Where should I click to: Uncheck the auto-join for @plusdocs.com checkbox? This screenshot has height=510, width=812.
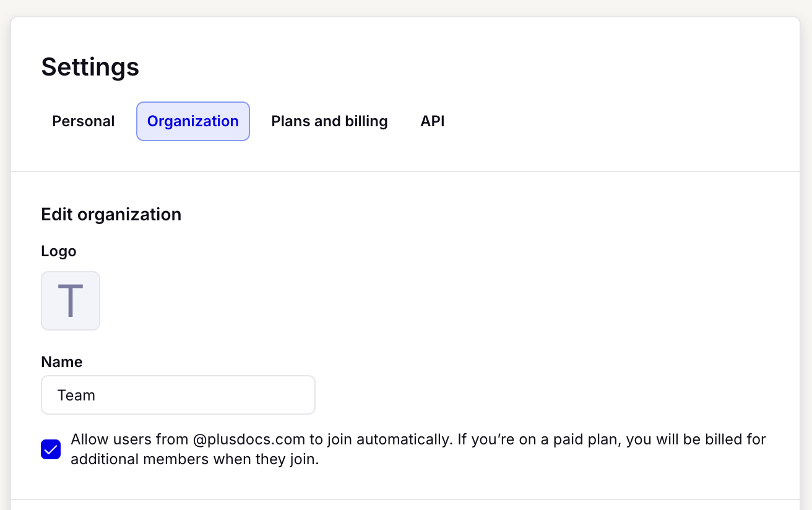tap(51, 449)
